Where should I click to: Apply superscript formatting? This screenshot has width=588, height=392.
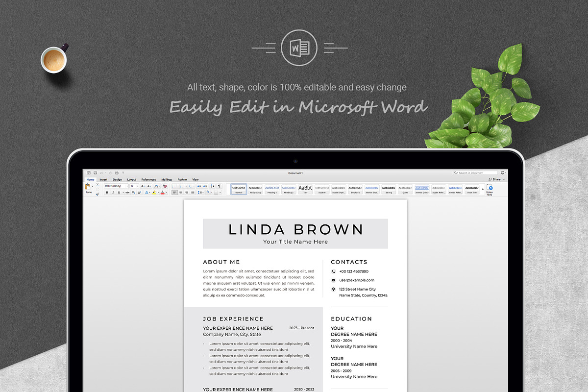pos(140,193)
